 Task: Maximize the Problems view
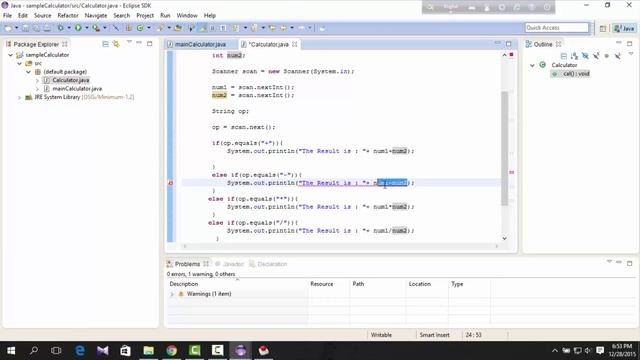point(629,263)
